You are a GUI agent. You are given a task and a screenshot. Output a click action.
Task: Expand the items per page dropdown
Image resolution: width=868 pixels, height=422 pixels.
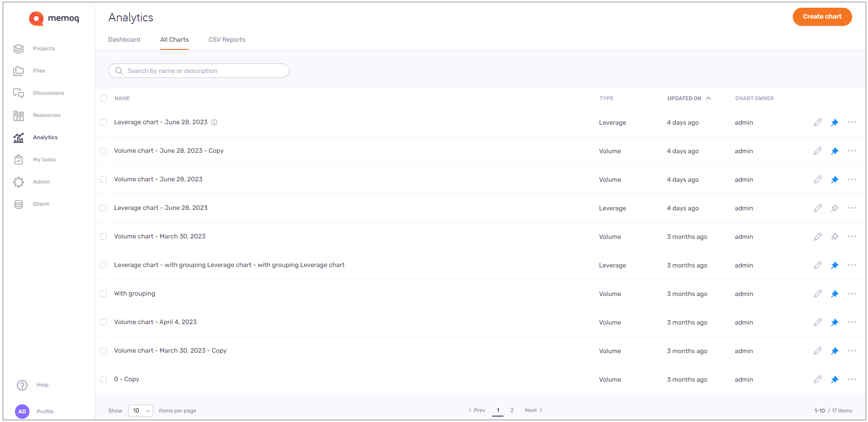click(x=140, y=411)
